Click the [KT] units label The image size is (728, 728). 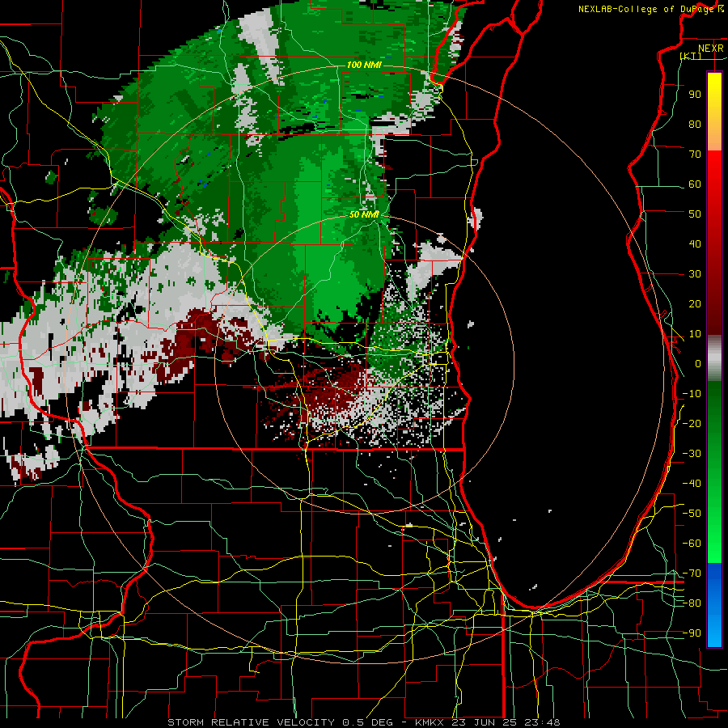(x=691, y=56)
